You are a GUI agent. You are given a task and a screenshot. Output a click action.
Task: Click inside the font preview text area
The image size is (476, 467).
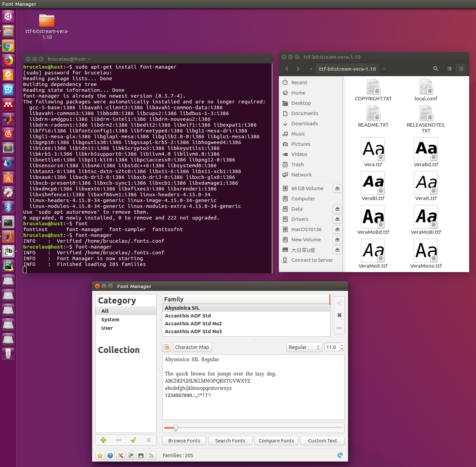pyautogui.click(x=253, y=387)
